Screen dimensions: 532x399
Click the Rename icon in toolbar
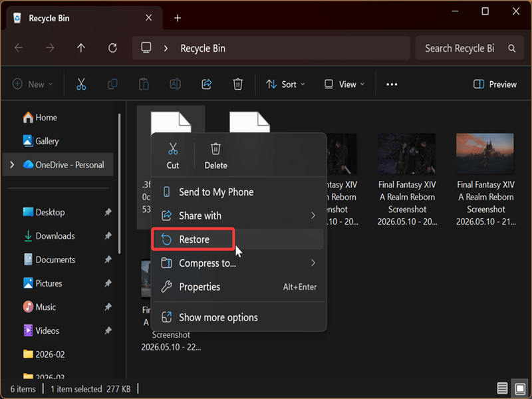click(x=175, y=84)
